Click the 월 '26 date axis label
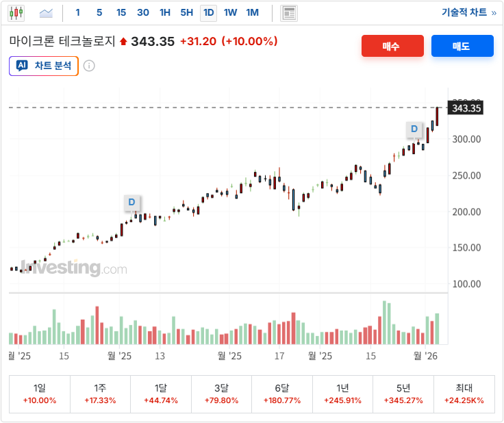The width and height of the screenshot is (504, 423). point(425,356)
